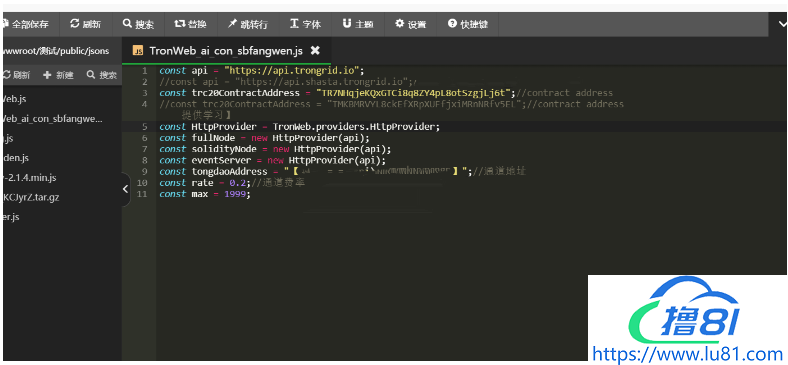
Task: Refresh the file list in sidebar (刷新)
Action: (16, 75)
